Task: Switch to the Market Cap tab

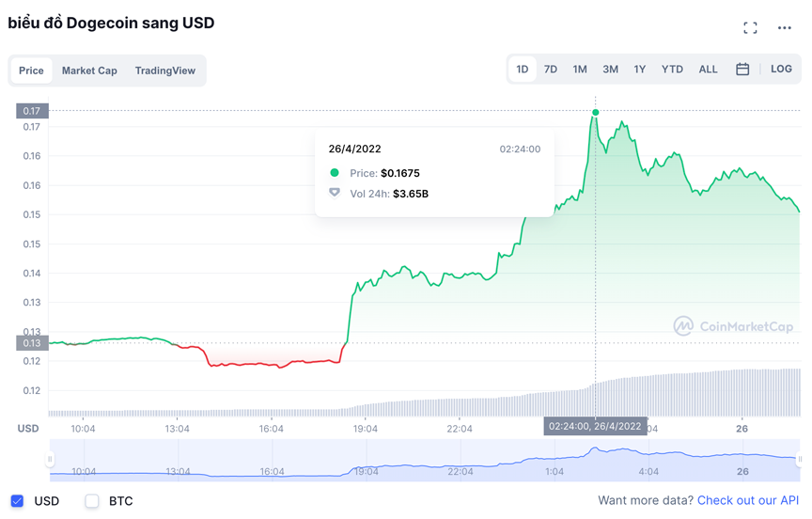Action: tap(89, 71)
